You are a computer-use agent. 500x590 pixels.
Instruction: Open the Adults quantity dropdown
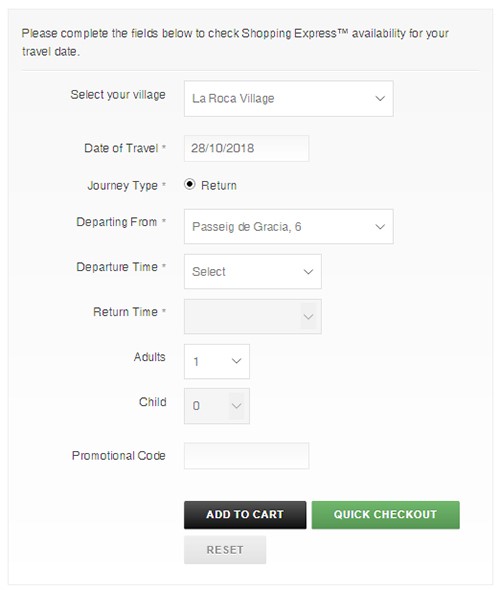(x=217, y=361)
